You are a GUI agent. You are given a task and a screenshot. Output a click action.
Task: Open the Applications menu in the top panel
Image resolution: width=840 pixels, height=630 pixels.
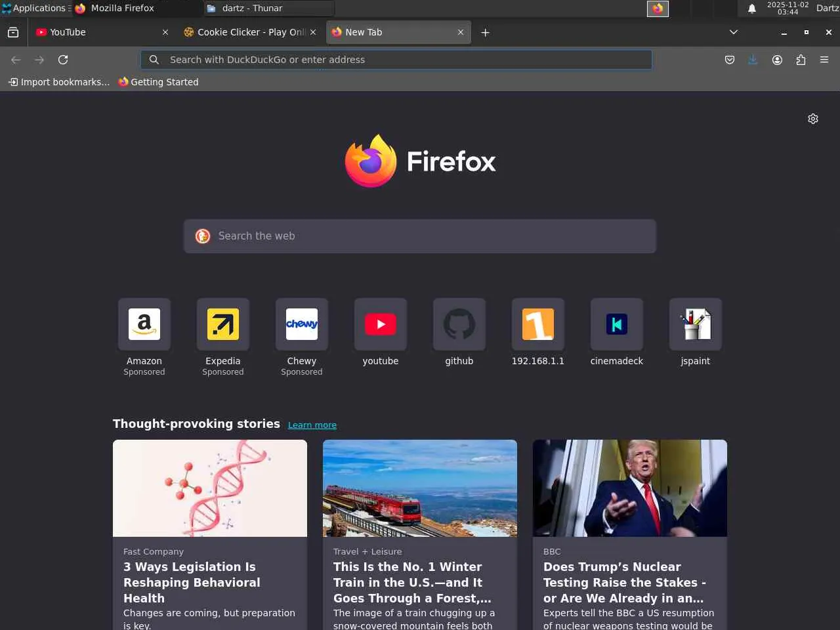click(x=35, y=9)
